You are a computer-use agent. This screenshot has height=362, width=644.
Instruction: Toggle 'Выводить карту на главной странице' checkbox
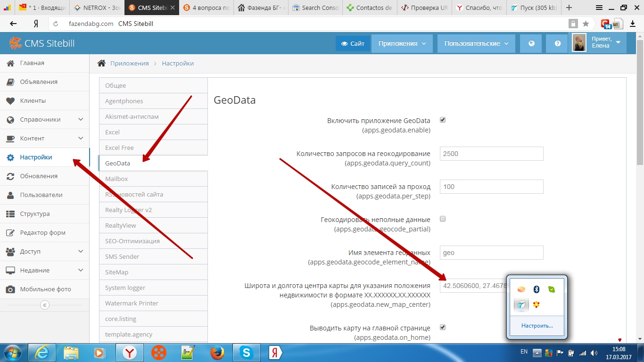(x=443, y=327)
